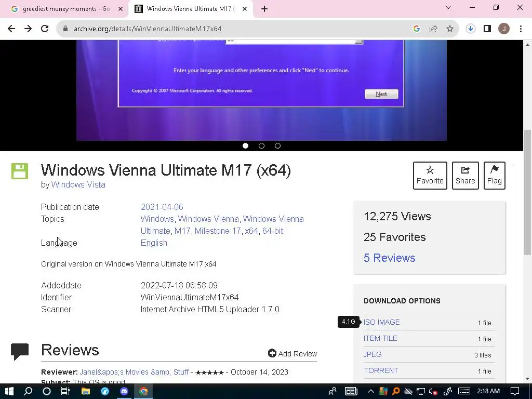
Task: Click the Next button in the screenshot preview
Action: click(x=381, y=94)
